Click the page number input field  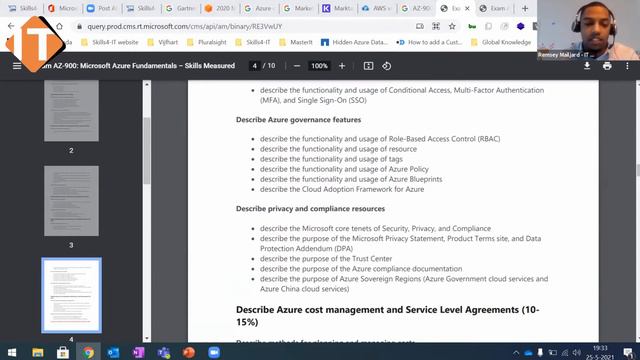click(255, 66)
